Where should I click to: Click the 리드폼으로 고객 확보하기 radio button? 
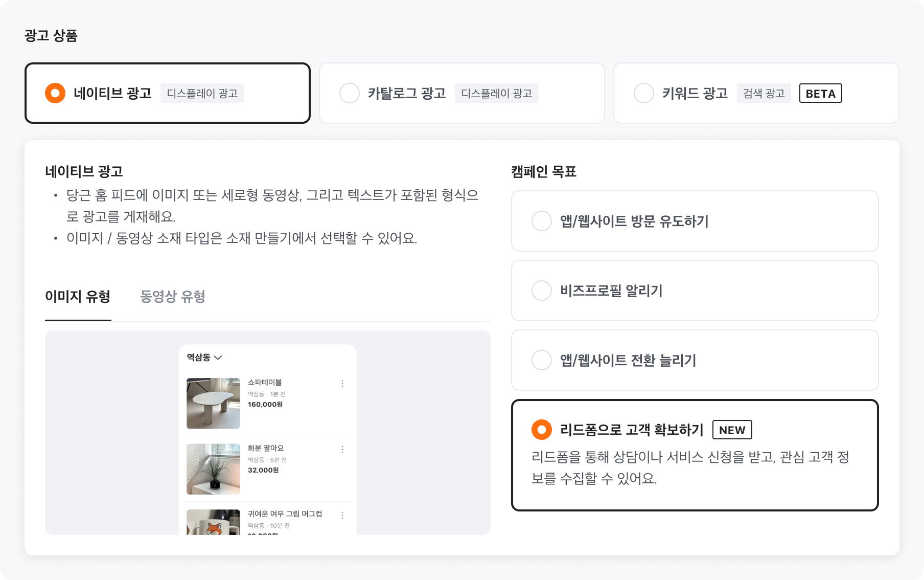click(x=542, y=430)
